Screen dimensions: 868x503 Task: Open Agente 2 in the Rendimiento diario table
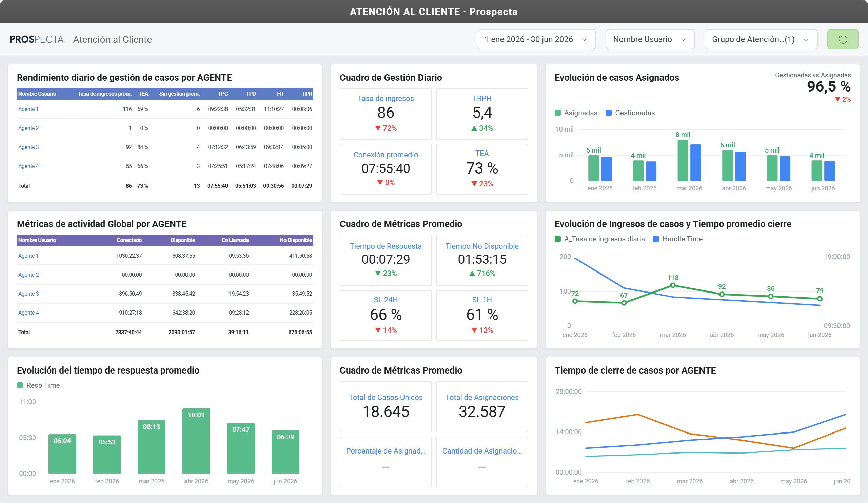click(28, 128)
